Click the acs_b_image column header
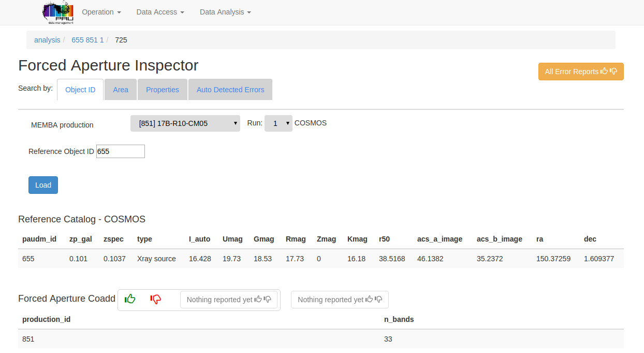This screenshot has height=353, width=644. 500,239
